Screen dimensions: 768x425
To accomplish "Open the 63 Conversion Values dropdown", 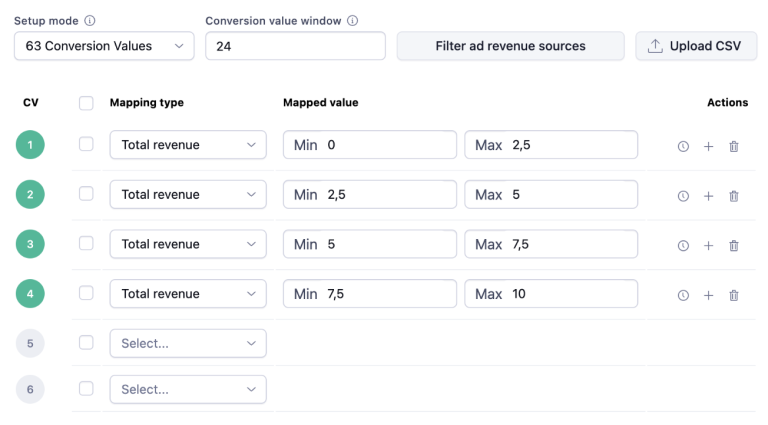I will click(105, 46).
